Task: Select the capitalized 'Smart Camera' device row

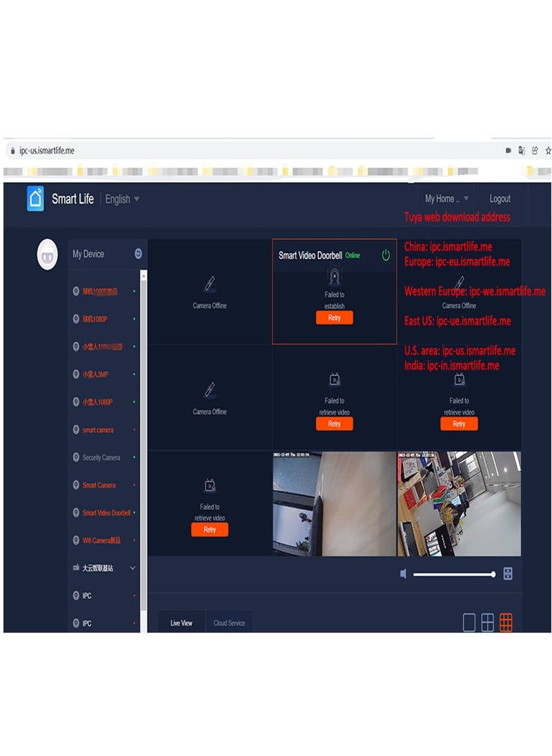Action: click(103, 485)
